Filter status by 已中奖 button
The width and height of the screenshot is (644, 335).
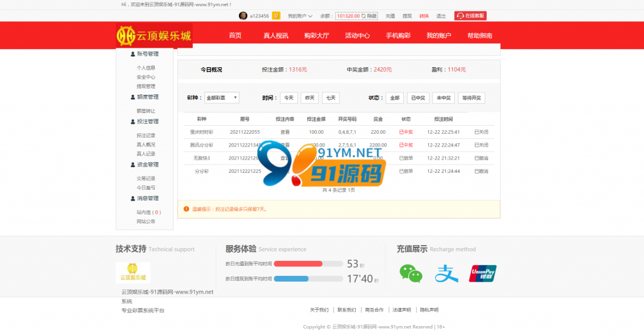[418, 97]
